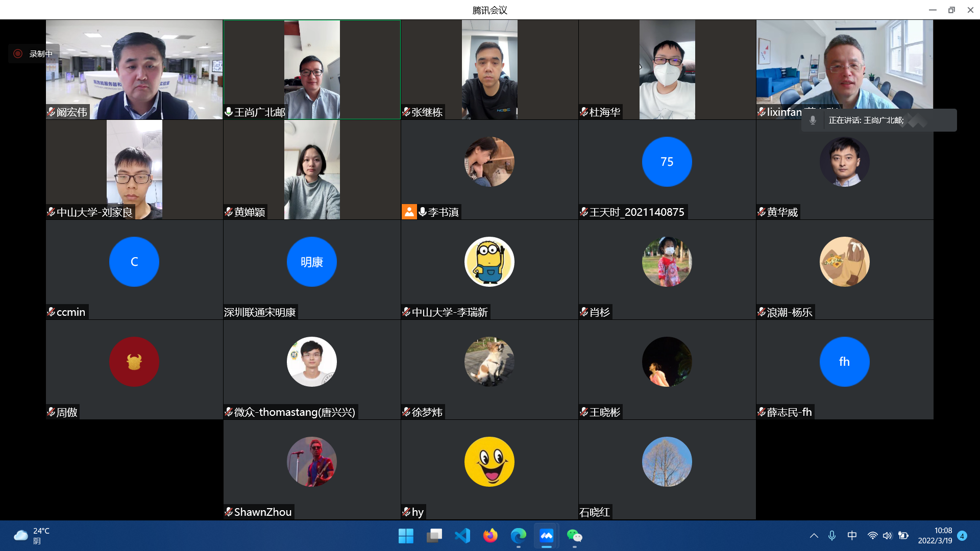Viewport: 980px width, 551px height.
Task: Click muted mic icon beside 张继栋
Action: click(406, 112)
